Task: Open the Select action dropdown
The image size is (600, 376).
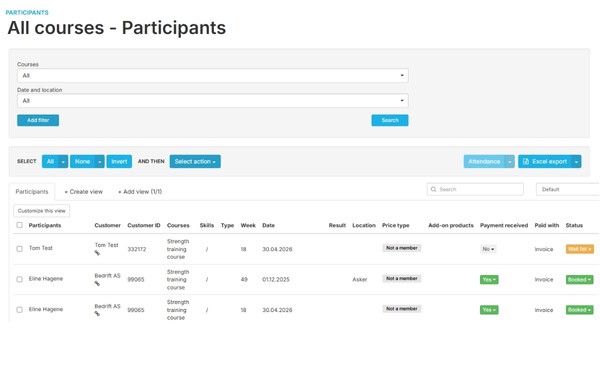Action: pos(195,161)
